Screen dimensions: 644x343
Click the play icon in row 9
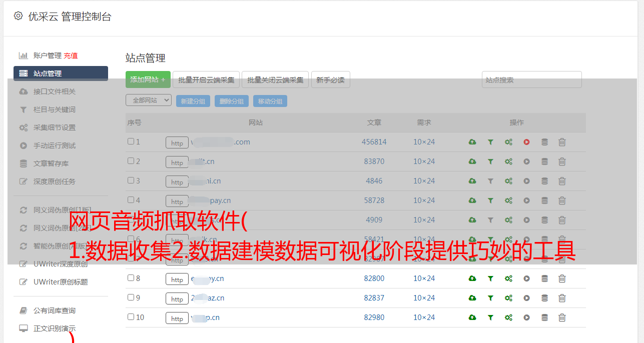click(526, 298)
